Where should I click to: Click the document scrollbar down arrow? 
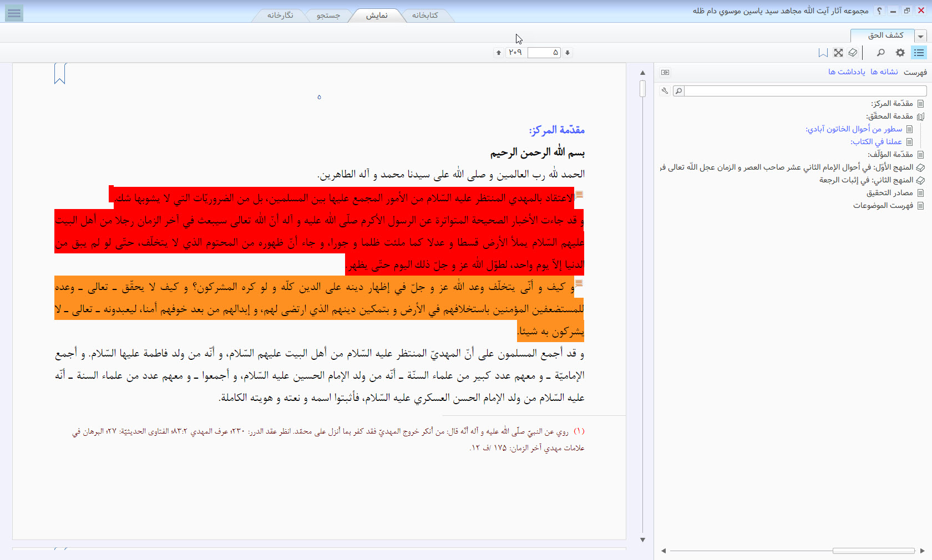click(x=642, y=539)
